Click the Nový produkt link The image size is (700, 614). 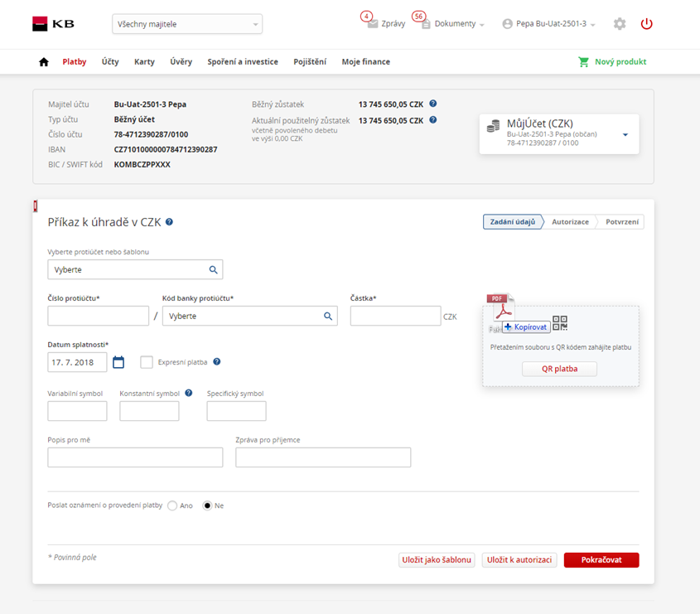(x=620, y=61)
